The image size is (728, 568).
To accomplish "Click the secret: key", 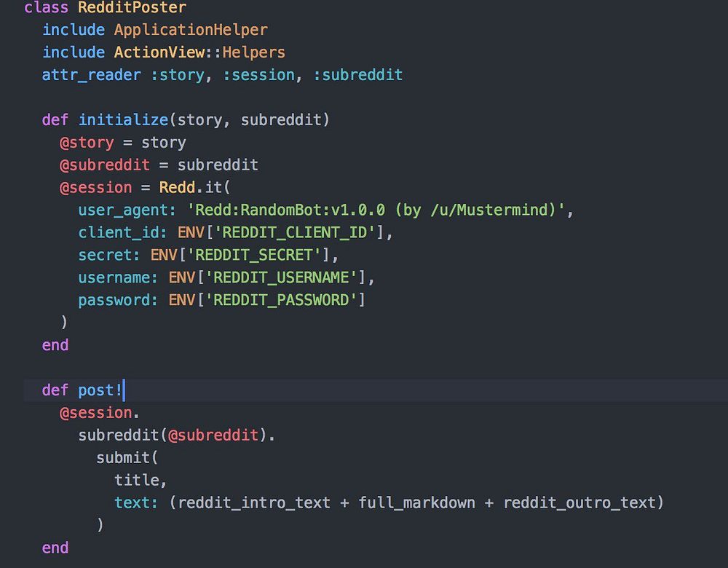I will tap(109, 255).
